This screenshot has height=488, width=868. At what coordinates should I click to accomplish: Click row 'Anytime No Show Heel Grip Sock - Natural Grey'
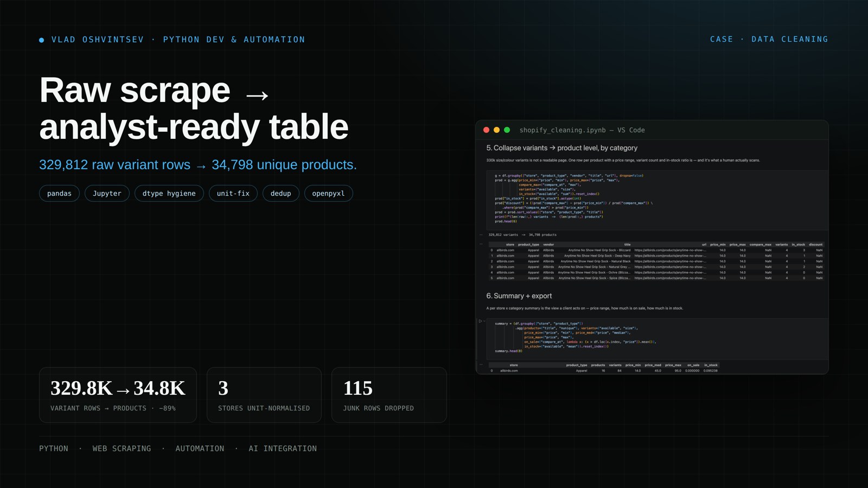pyautogui.click(x=656, y=267)
